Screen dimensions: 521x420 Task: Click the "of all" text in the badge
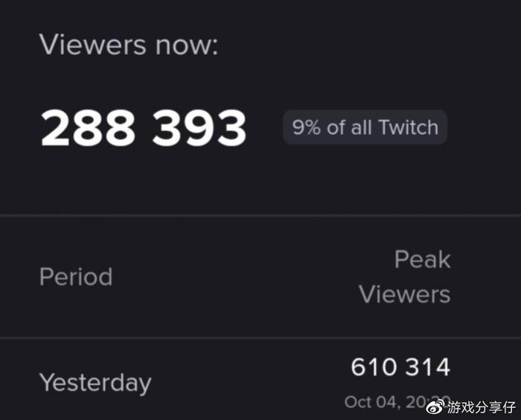click(350, 127)
